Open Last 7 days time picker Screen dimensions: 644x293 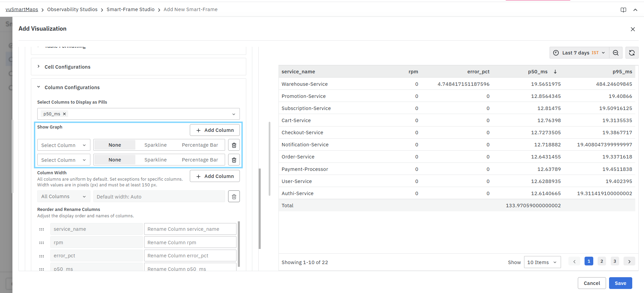[579, 53]
